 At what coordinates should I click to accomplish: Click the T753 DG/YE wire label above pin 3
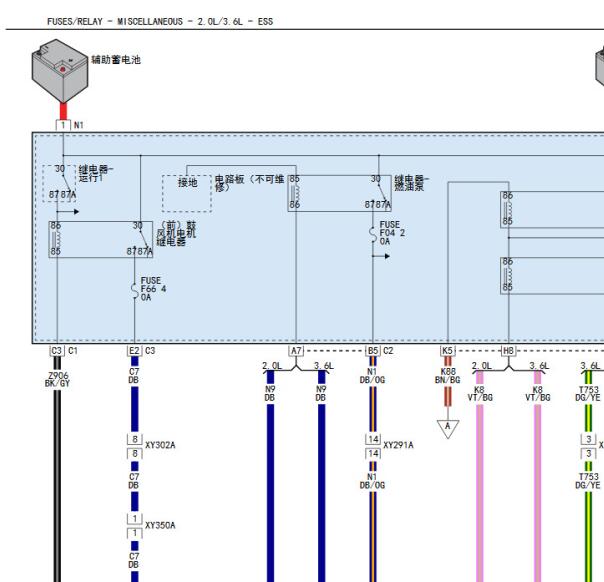588,393
